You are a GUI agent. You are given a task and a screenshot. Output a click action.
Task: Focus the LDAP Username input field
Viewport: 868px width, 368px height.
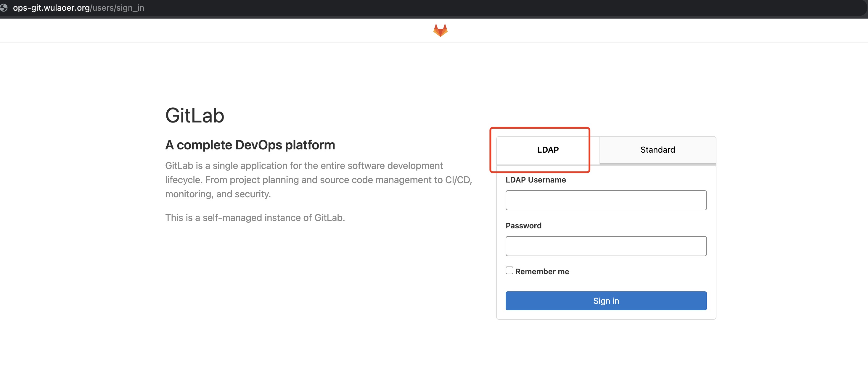(x=606, y=200)
